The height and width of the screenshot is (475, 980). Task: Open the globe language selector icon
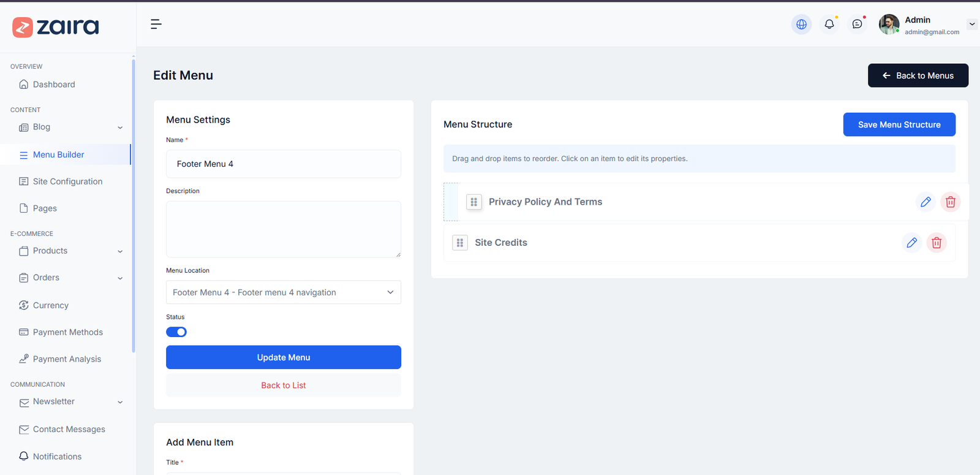tap(801, 25)
